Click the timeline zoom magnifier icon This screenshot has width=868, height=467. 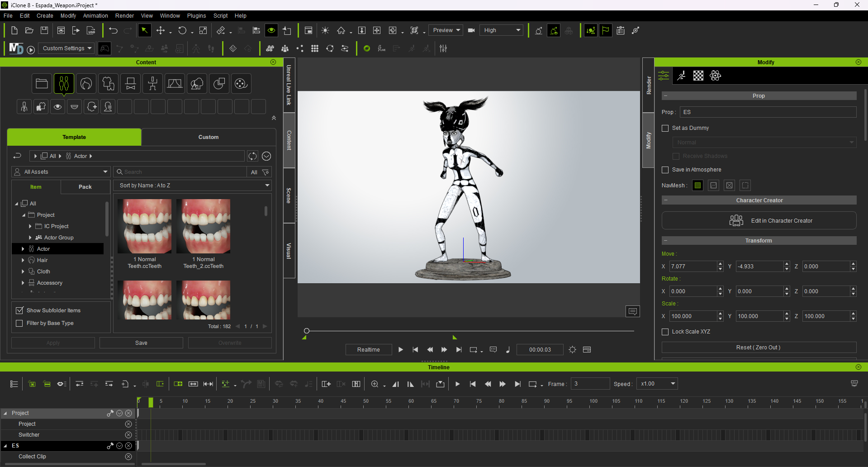click(375, 384)
